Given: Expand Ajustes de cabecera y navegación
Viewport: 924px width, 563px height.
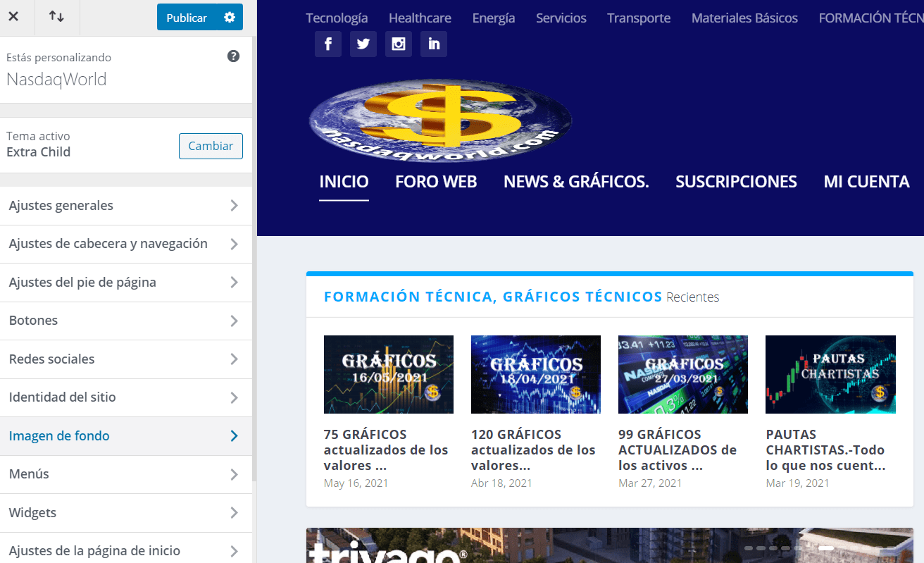Looking at the screenshot, I should (x=126, y=244).
